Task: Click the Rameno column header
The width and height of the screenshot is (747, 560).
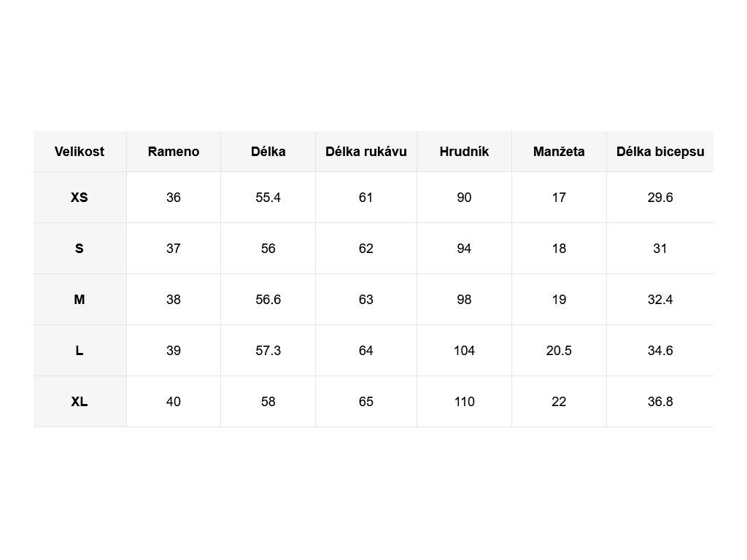Action: (x=174, y=152)
